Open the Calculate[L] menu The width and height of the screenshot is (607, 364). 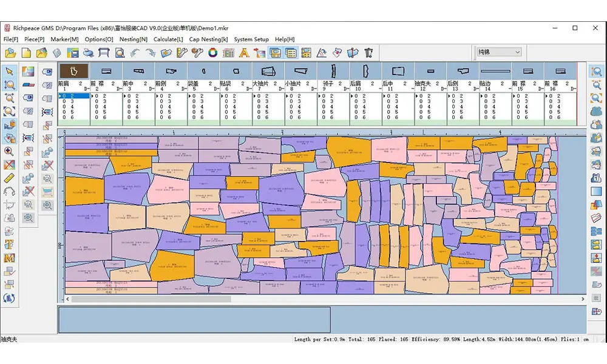pyautogui.click(x=168, y=39)
